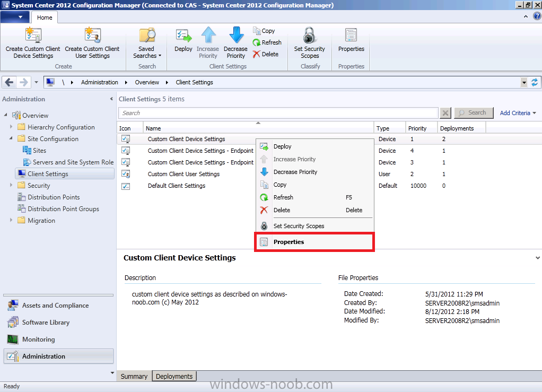Switch to the Deployments tab
The height and width of the screenshot is (392, 542).
(x=174, y=376)
